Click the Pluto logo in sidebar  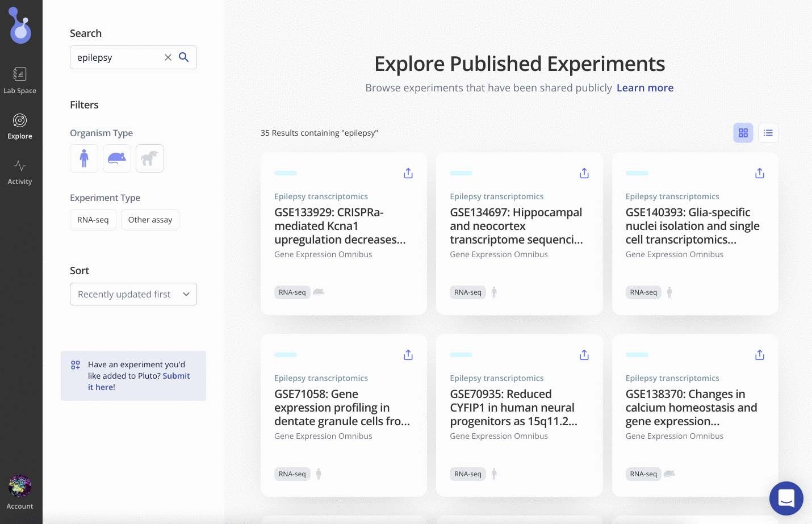20,26
